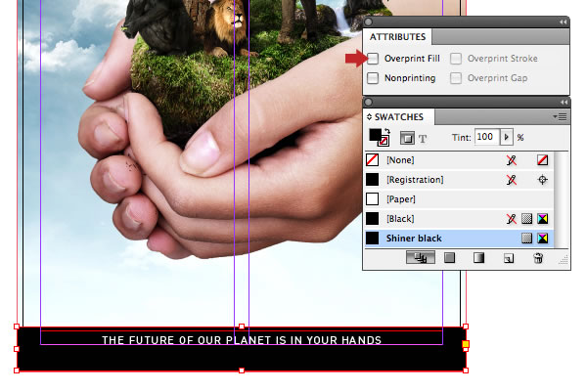Click the process color icon on [Black]
587x392 pixels.
(x=526, y=218)
